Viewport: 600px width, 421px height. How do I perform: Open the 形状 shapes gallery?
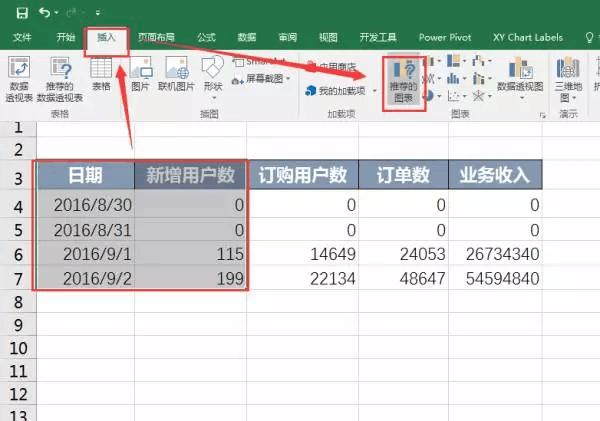(x=213, y=78)
